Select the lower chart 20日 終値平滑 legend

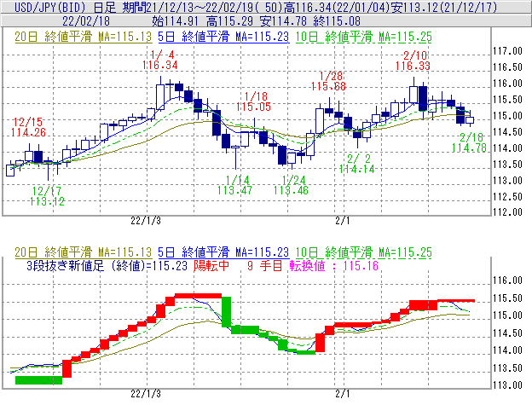pyautogui.click(x=84, y=252)
